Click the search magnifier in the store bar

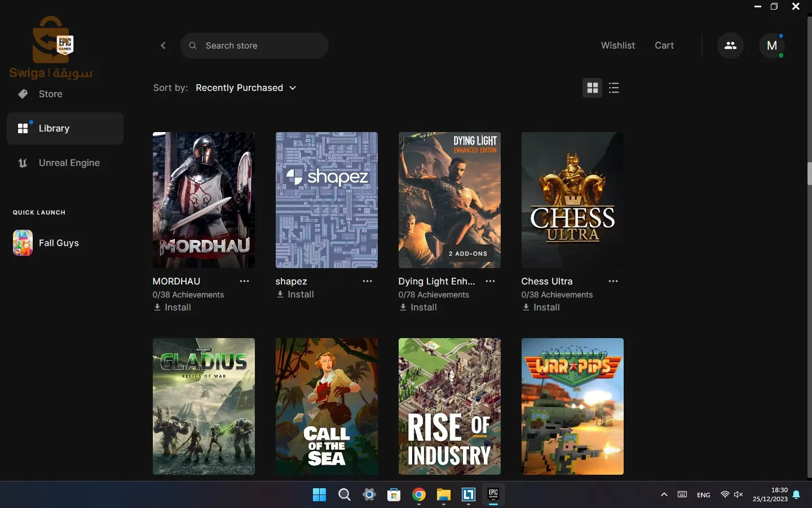193,46
